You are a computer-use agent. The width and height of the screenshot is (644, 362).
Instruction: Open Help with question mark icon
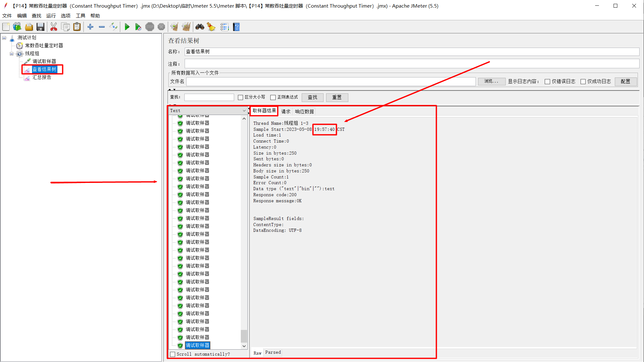click(x=236, y=27)
